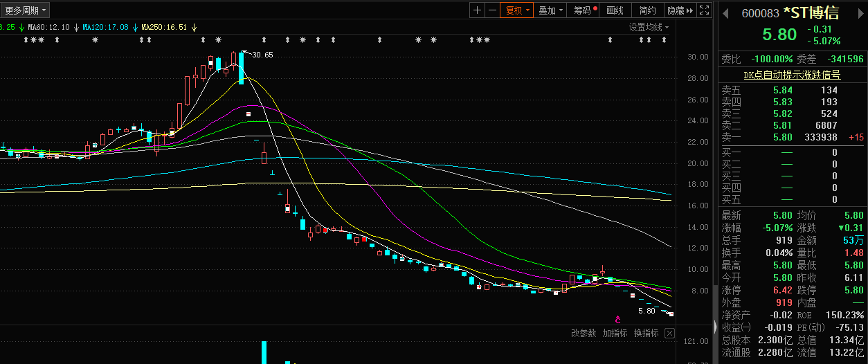Close the indicator sub-panel with X icon
Viewport: 868px width, 364px height.
pyautogui.click(x=669, y=334)
